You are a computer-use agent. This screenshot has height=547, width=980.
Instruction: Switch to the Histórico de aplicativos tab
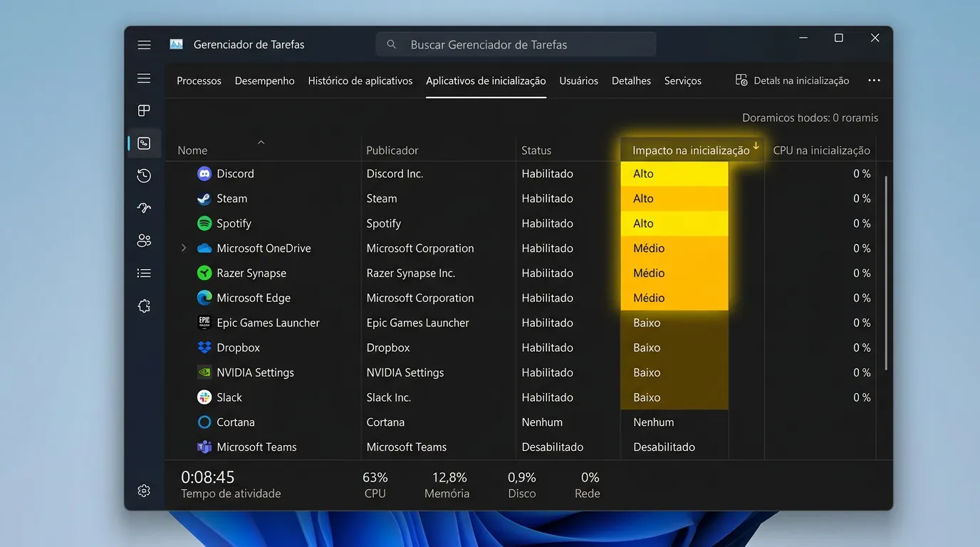pos(360,81)
